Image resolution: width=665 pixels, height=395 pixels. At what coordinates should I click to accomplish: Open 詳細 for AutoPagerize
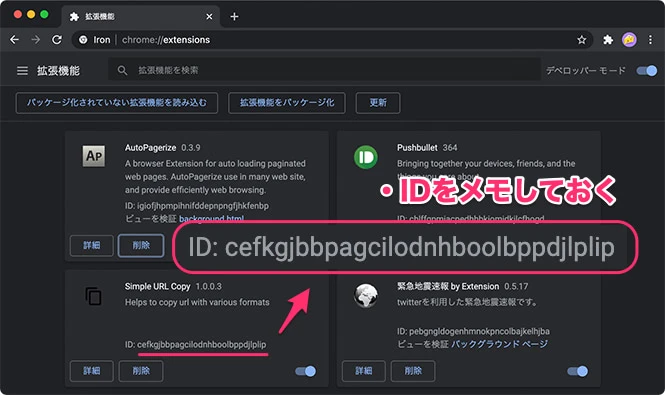92,245
